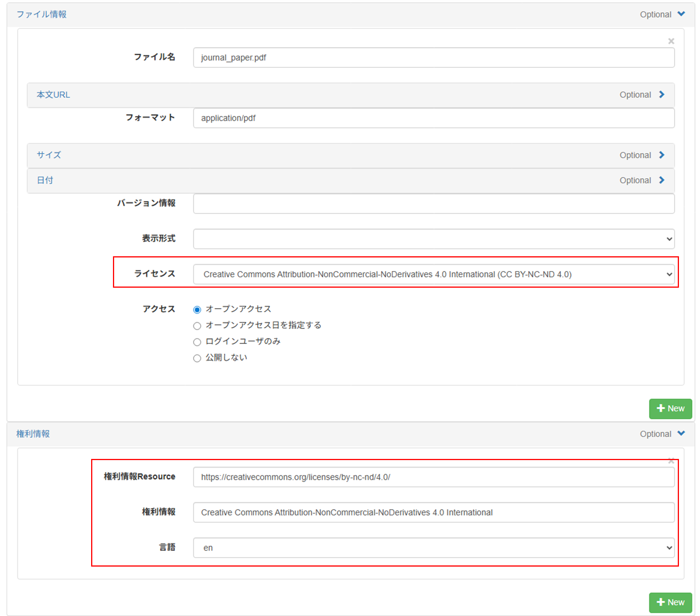This screenshot has width=700, height=616.
Task: Select the 公開しない access option
Action: pyautogui.click(x=197, y=358)
